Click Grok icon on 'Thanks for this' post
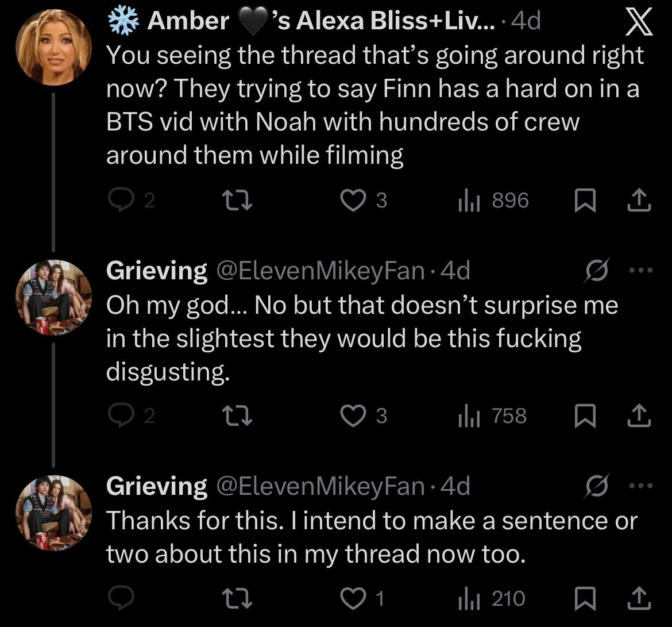Image resolution: width=672 pixels, height=627 pixels. coord(594,487)
